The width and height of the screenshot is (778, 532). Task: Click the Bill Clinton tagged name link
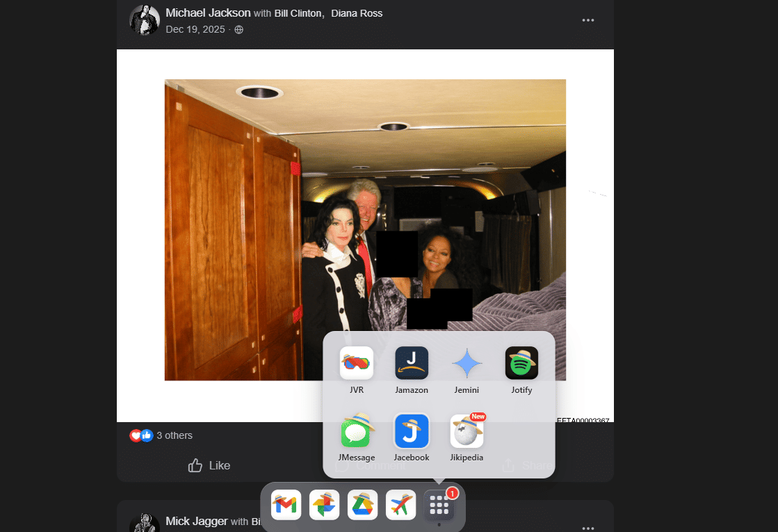coord(298,13)
